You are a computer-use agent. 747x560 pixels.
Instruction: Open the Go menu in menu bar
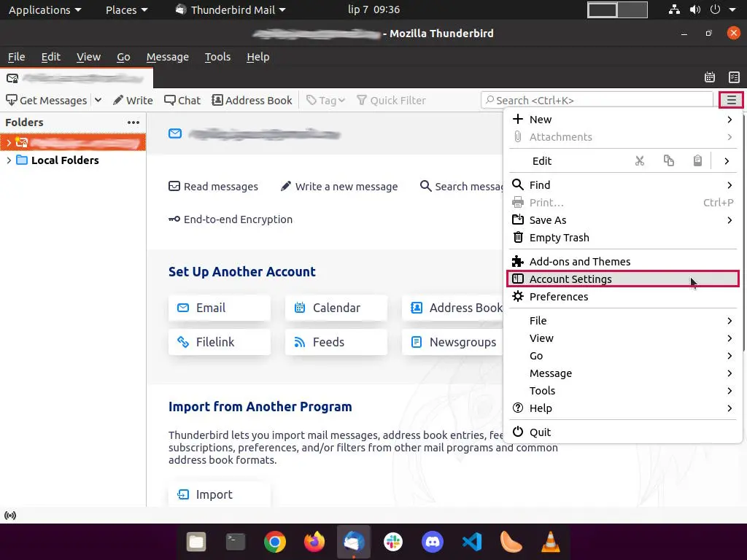tap(123, 57)
